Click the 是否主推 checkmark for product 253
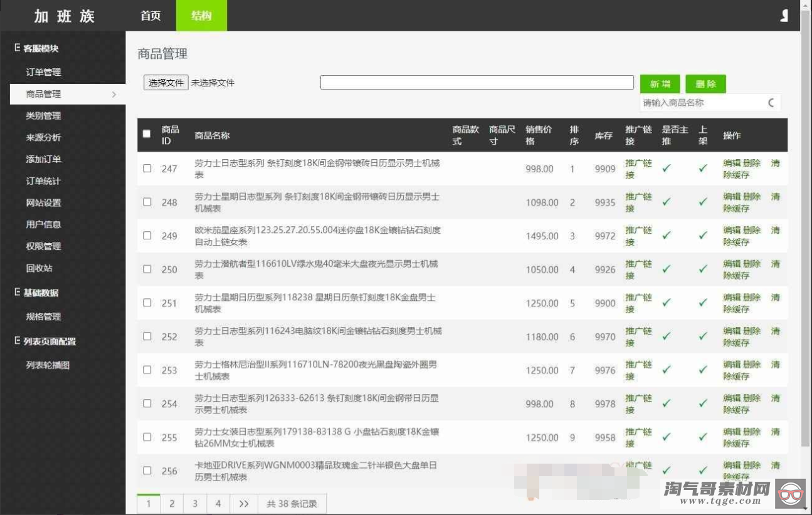 pos(667,370)
